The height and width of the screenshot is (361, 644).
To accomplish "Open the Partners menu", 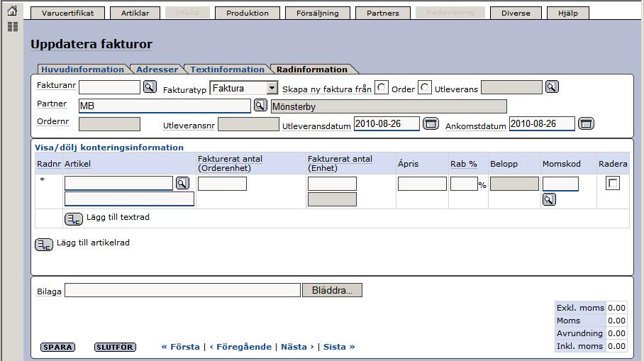I will click(x=383, y=13).
